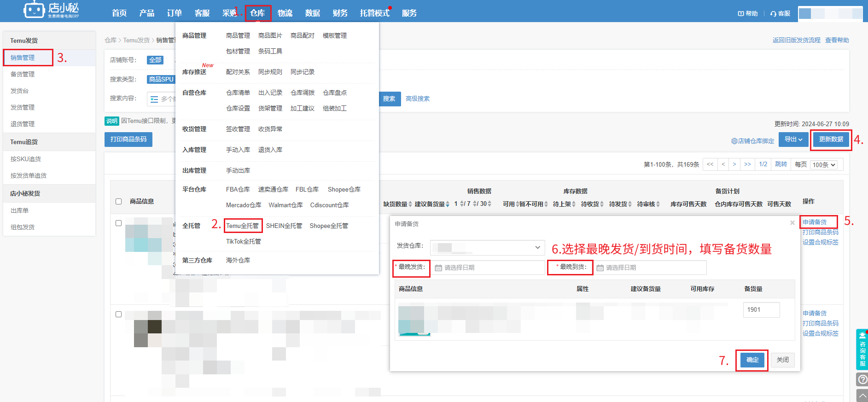868x402 pixels.
Task: Check the first product row checkbox
Action: click(118, 223)
